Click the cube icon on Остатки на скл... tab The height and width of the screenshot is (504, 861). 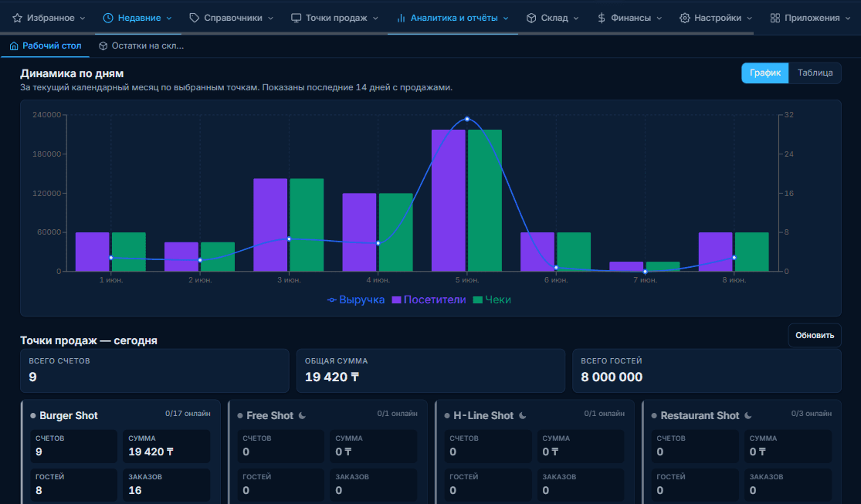pos(103,46)
